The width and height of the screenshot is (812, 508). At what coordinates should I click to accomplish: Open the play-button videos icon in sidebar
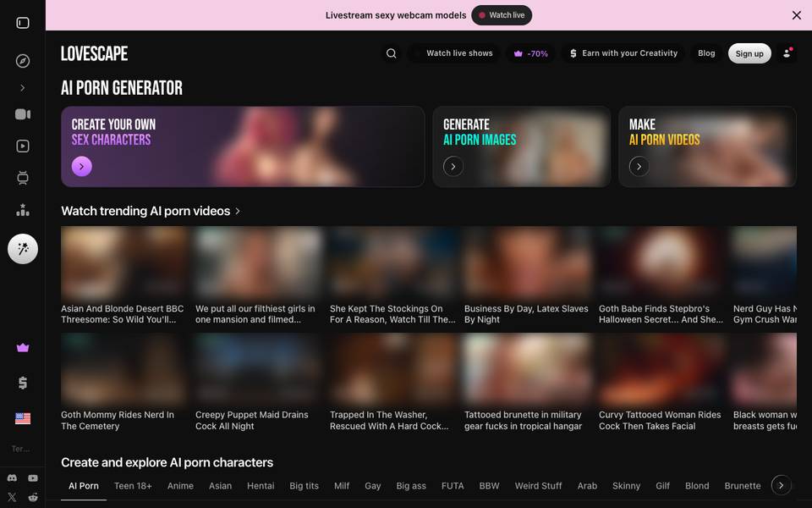click(23, 146)
